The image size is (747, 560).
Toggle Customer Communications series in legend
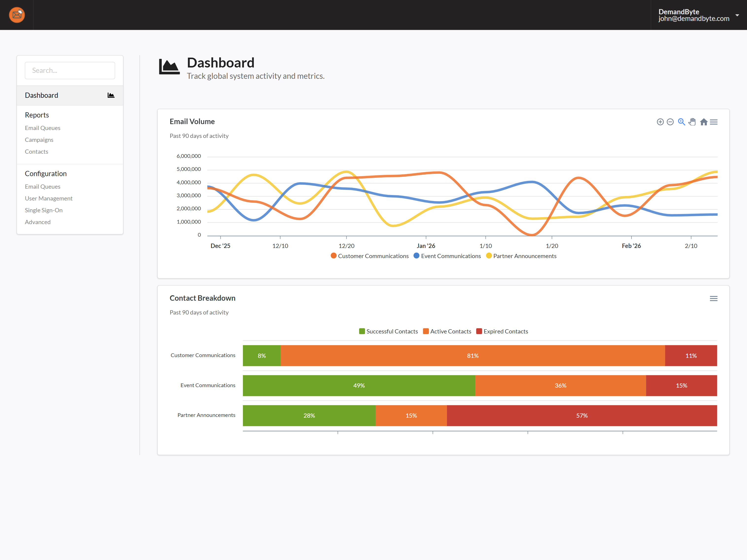373,256
